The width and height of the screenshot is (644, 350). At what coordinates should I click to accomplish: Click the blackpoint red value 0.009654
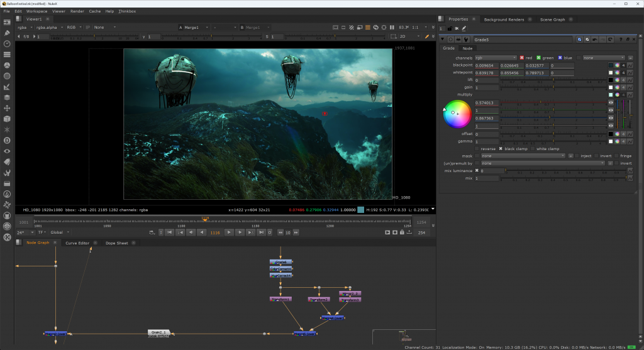click(x=486, y=65)
